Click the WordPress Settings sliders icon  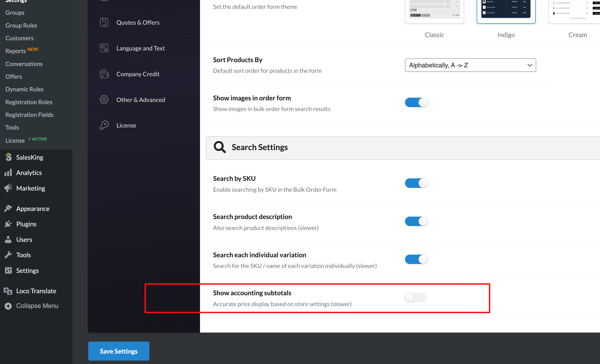pos(8,270)
